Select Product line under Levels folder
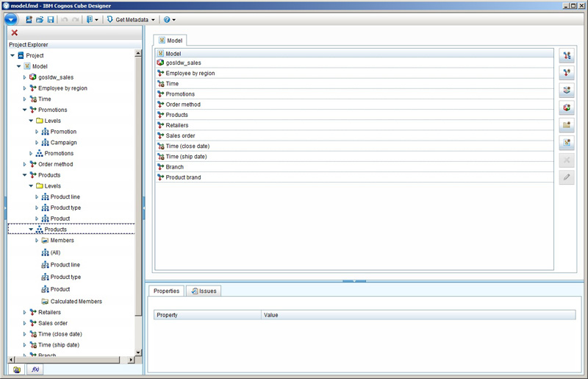The image size is (588, 379). (65, 196)
